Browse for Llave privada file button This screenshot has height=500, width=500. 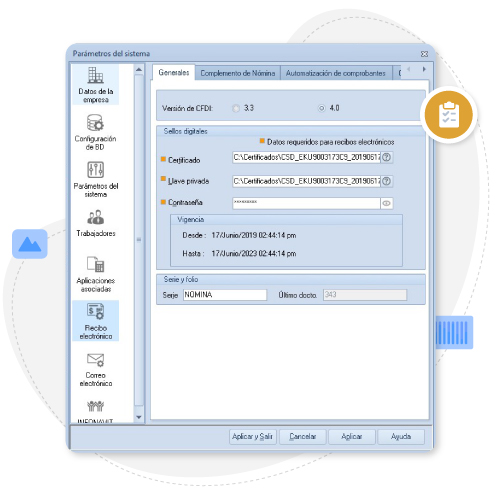[x=387, y=181]
